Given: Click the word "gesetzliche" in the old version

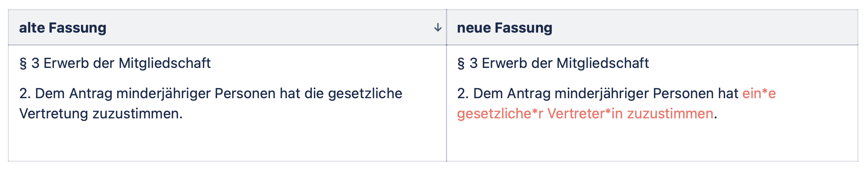Looking at the screenshot, I should click(x=365, y=94).
